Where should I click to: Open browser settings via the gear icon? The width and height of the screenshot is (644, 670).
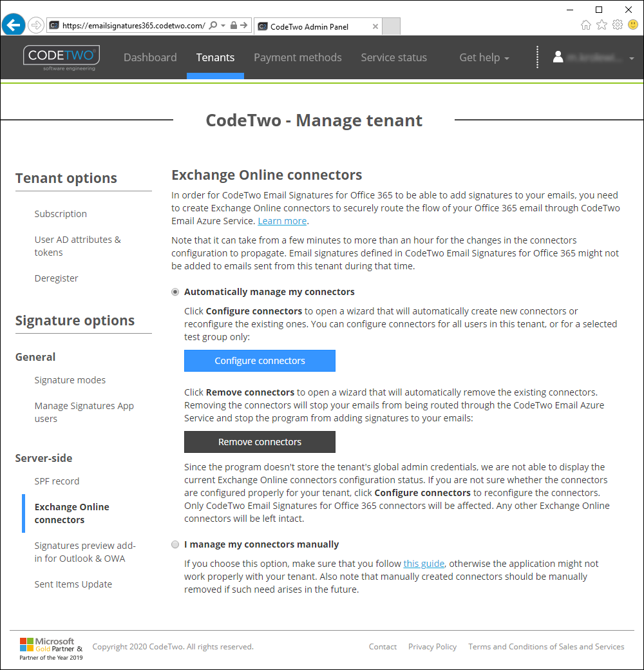click(617, 24)
